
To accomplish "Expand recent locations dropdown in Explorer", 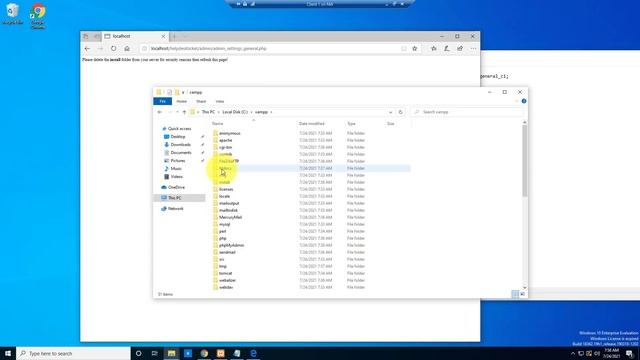I will (177, 112).
